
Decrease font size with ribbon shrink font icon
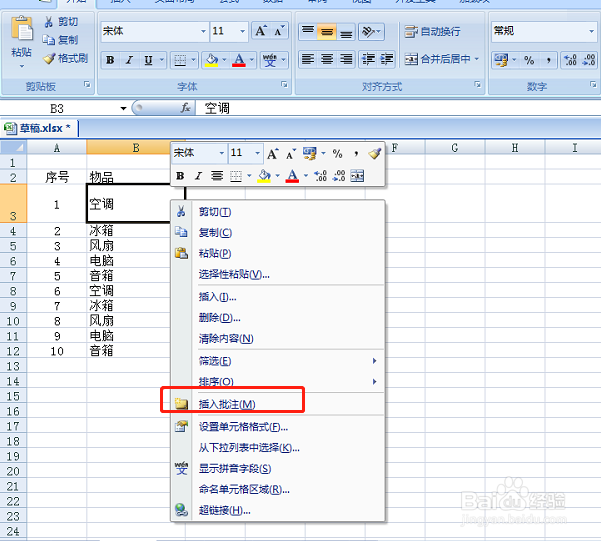tap(279, 31)
